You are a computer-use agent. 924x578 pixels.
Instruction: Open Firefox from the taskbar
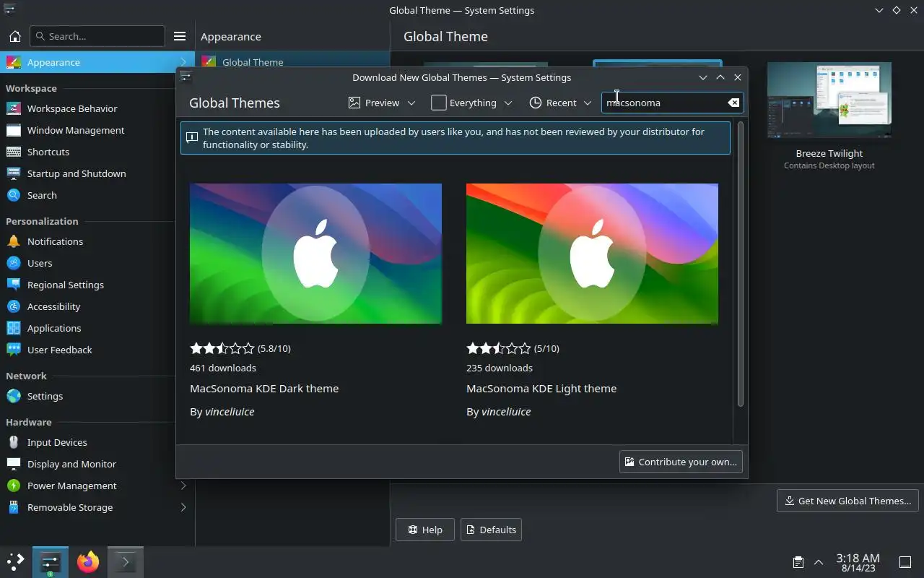[x=88, y=562]
